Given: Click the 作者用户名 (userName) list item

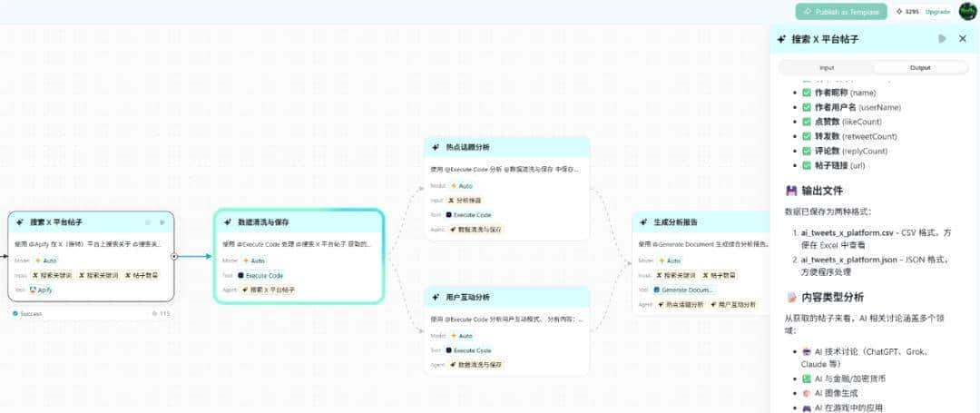Looking at the screenshot, I should click(x=852, y=107).
